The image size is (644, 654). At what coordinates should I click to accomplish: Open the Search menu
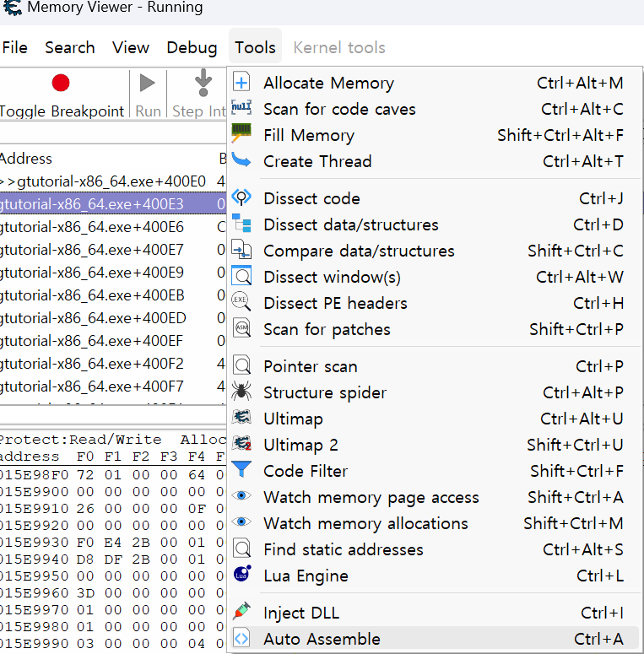pyautogui.click(x=70, y=47)
